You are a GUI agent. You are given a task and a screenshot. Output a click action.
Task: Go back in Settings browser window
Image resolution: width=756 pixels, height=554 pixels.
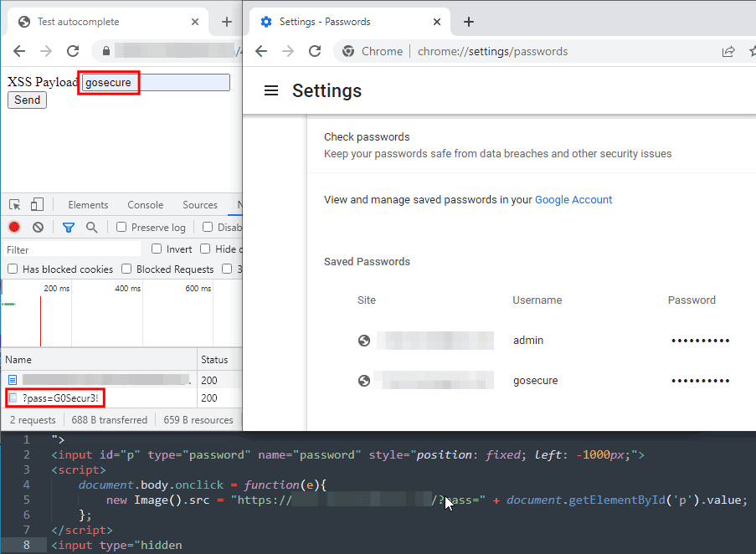[x=261, y=51]
